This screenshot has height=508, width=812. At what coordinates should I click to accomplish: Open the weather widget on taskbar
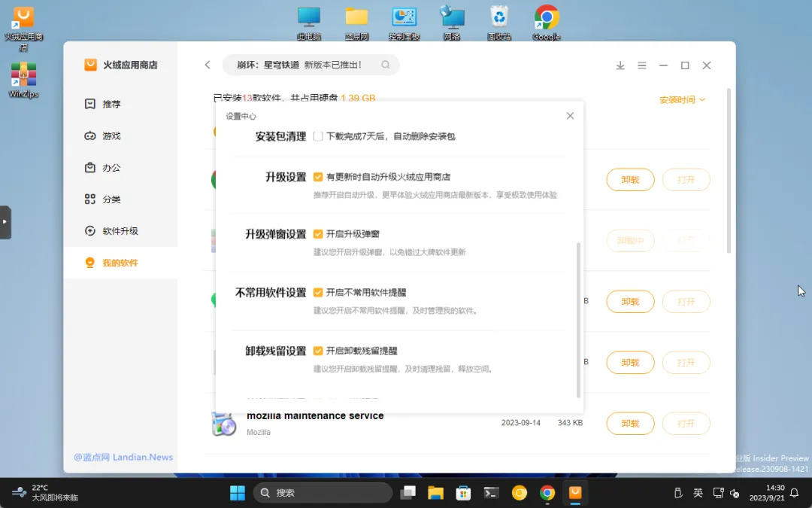coord(46,492)
